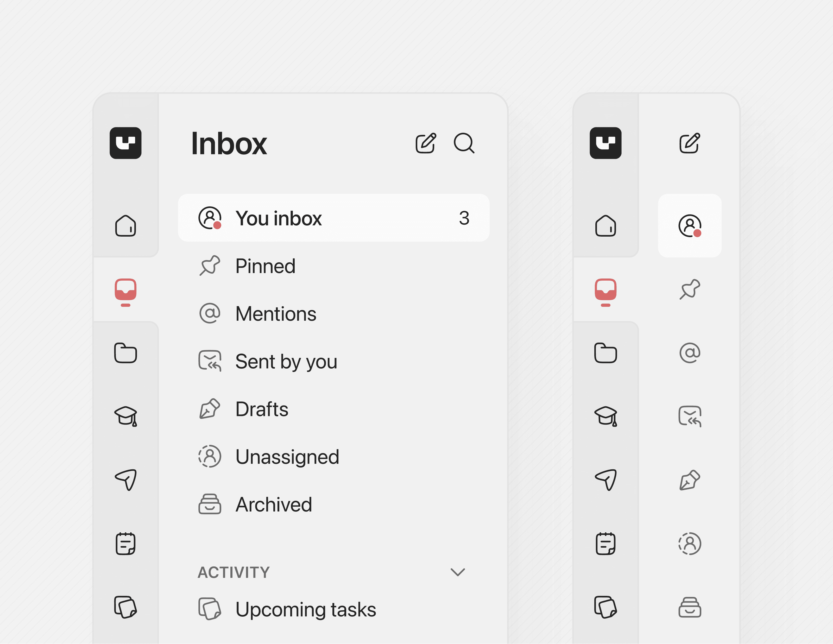Open the Drafts item
This screenshot has width=833, height=644.
coord(262,409)
